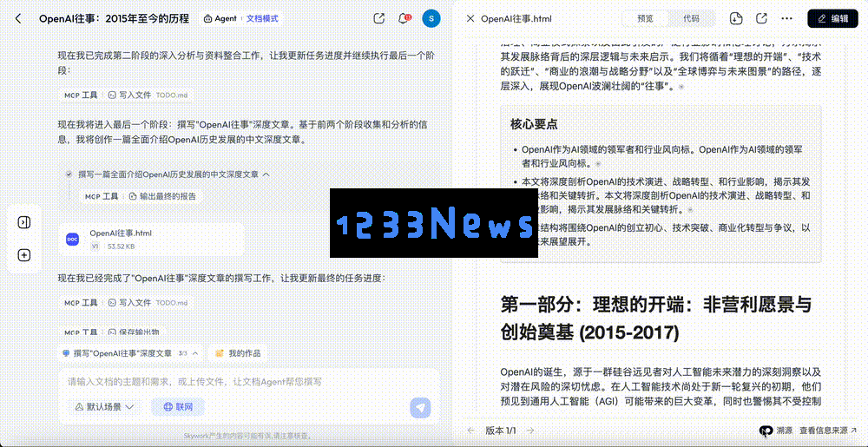Close the OpenAI往事.html preview with X
The width and height of the screenshot is (868, 447).
pos(470,18)
